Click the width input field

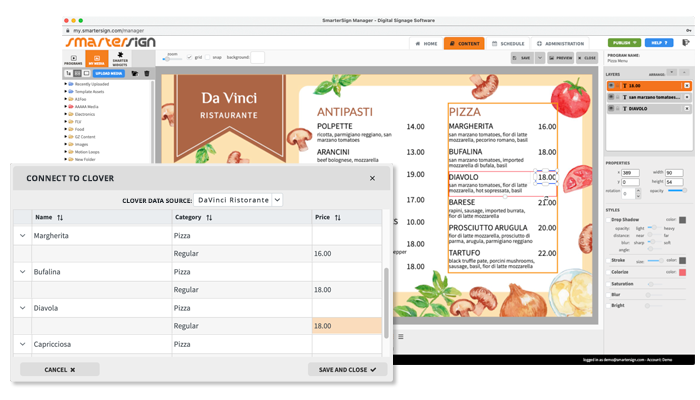[x=674, y=173]
